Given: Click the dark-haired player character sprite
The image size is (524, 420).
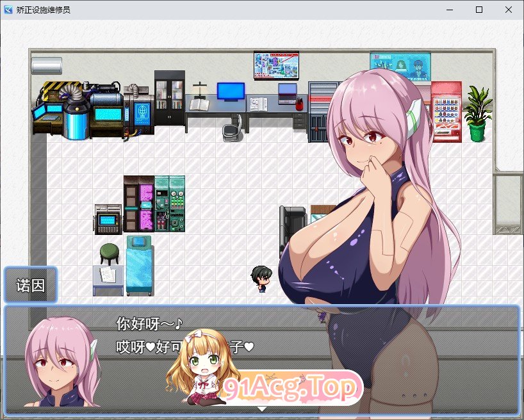Looking at the screenshot, I should pyautogui.click(x=261, y=279).
